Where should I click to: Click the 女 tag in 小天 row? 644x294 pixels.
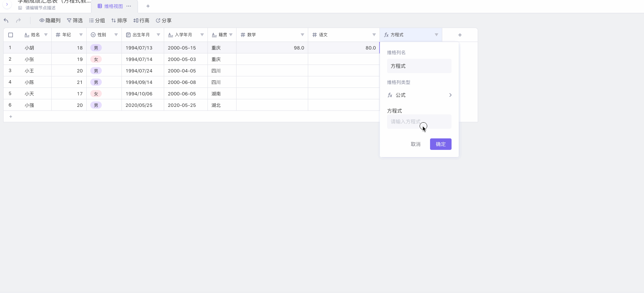coord(96,94)
